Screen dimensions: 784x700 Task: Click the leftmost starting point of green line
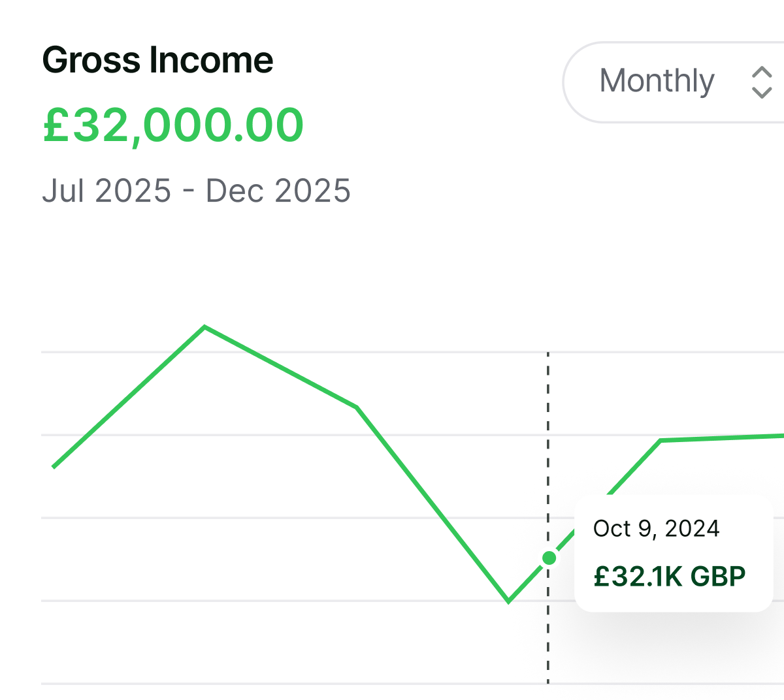[54, 467]
